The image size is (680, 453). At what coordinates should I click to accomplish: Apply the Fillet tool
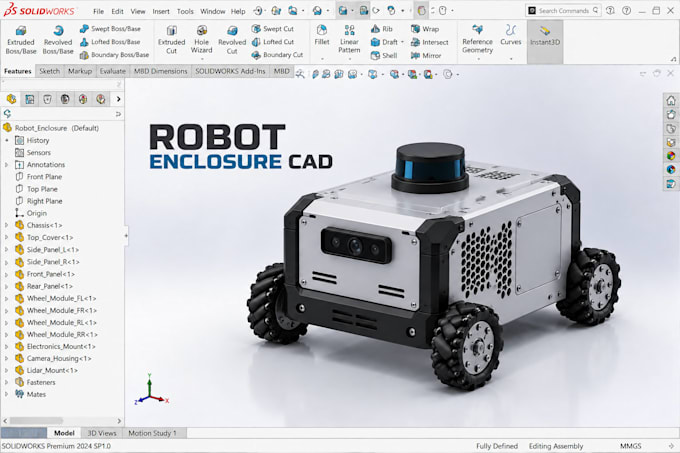click(x=322, y=36)
